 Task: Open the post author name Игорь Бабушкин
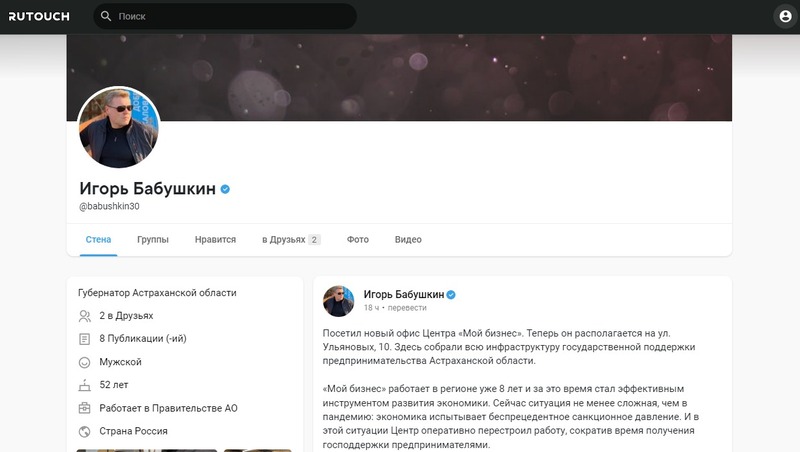coord(404,294)
